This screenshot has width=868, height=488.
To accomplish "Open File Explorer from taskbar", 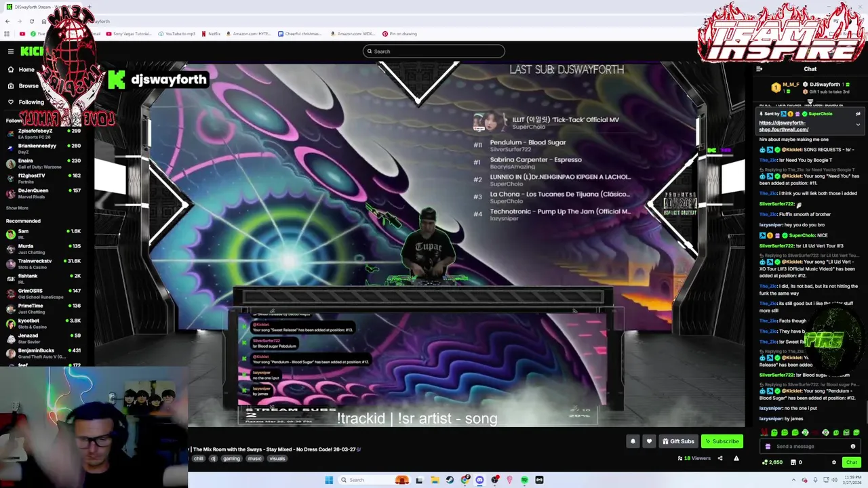I will tap(435, 480).
